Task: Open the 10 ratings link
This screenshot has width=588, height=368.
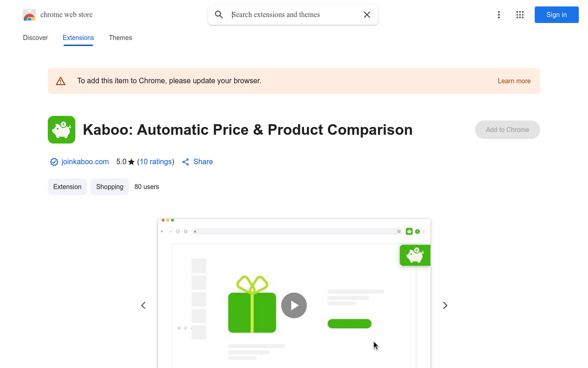Action: coord(156,162)
